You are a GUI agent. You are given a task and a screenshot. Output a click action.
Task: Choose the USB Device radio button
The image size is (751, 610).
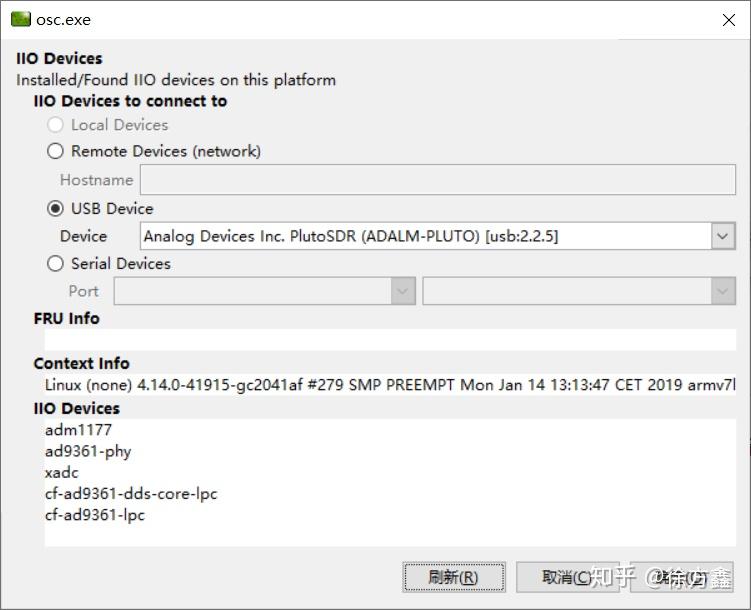coord(56,209)
